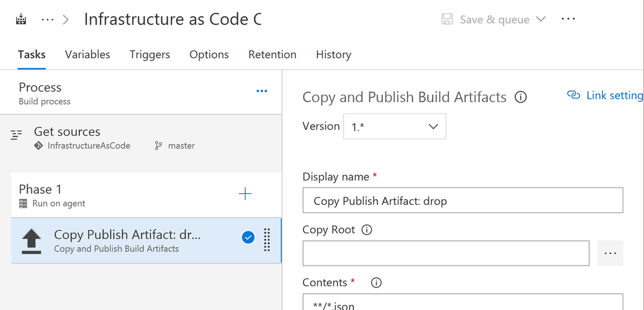Select the Phase 1 row
The width and height of the screenshot is (644, 310).
click(x=146, y=195)
